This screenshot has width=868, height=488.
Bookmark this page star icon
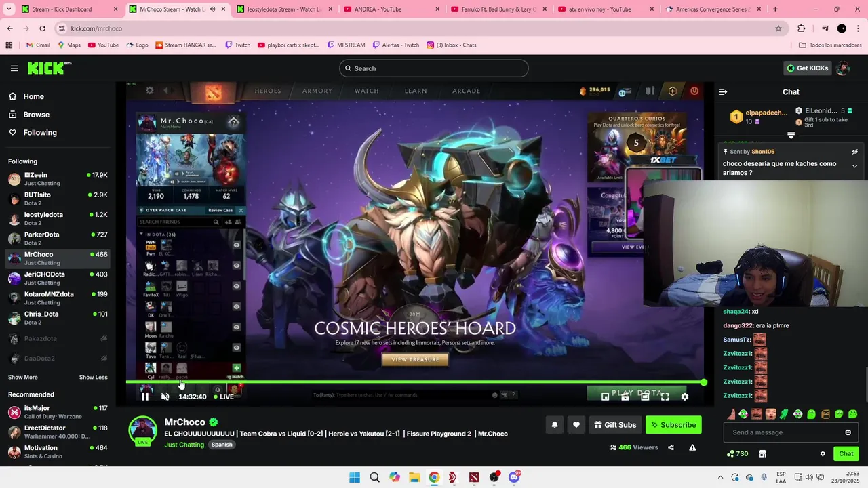click(x=778, y=28)
